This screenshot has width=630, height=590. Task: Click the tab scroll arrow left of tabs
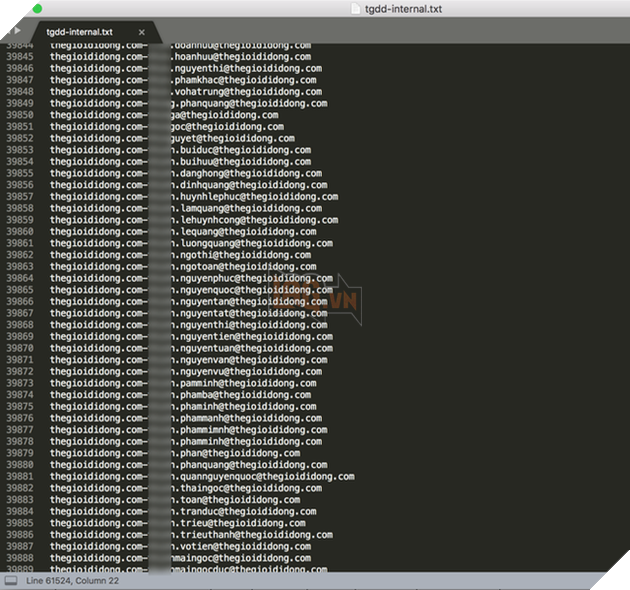16,32
